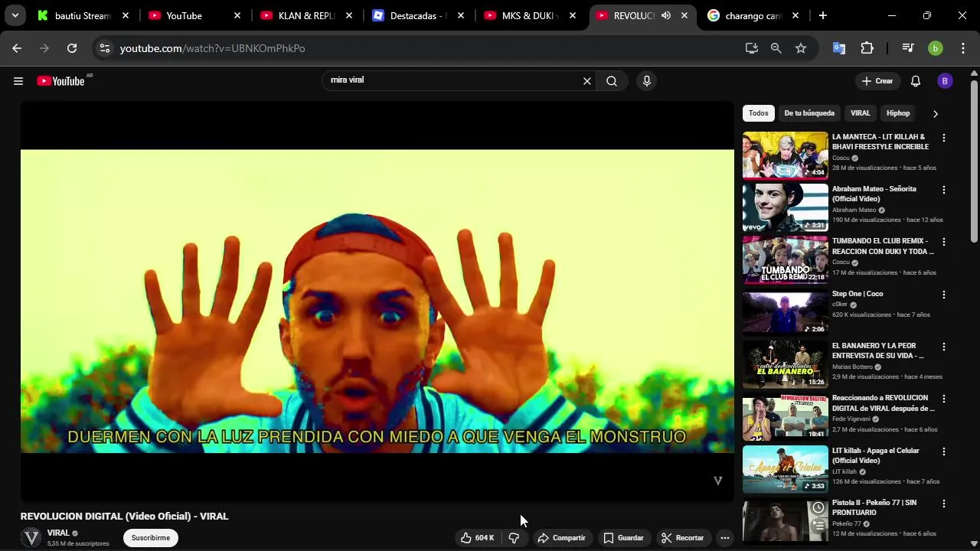
Task: Open YouTube notifications bell
Action: [916, 81]
